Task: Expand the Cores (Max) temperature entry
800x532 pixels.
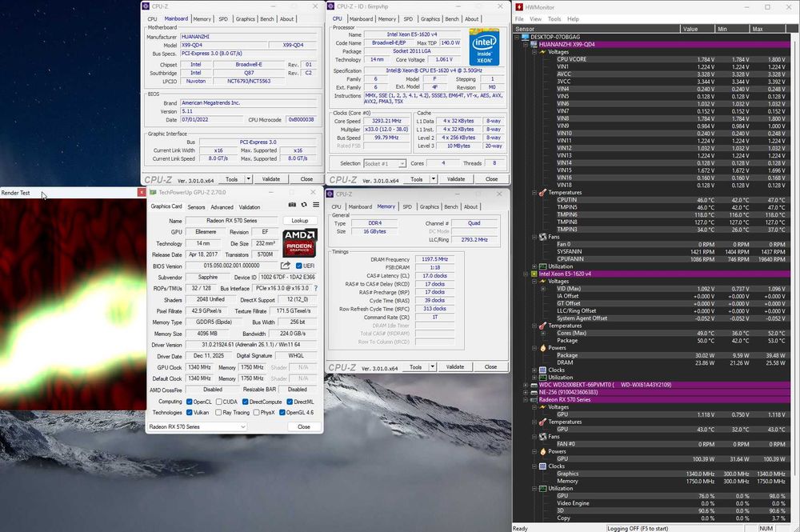Action: click(543, 333)
